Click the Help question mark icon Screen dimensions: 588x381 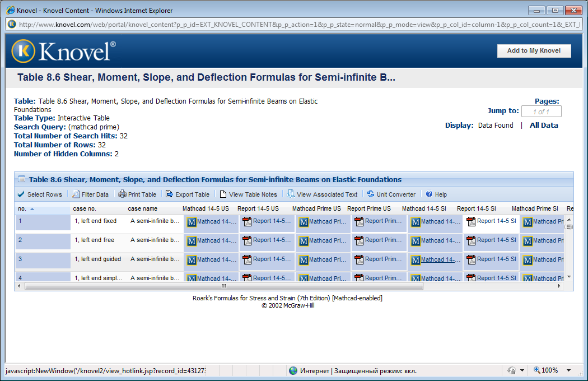(x=430, y=194)
